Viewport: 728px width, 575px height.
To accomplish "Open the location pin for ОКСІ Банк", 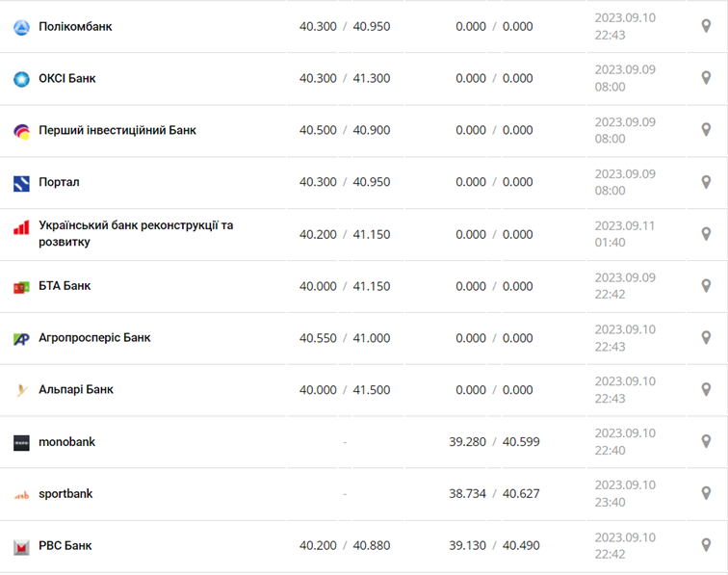I will click(x=706, y=78).
